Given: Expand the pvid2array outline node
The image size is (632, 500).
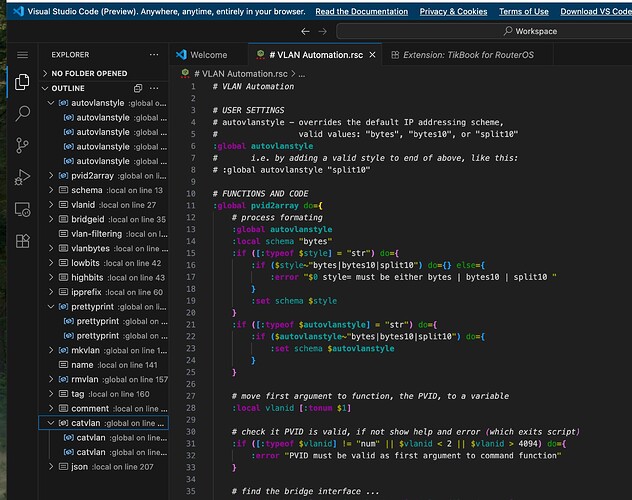Looking at the screenshot, I should point(51,176).
